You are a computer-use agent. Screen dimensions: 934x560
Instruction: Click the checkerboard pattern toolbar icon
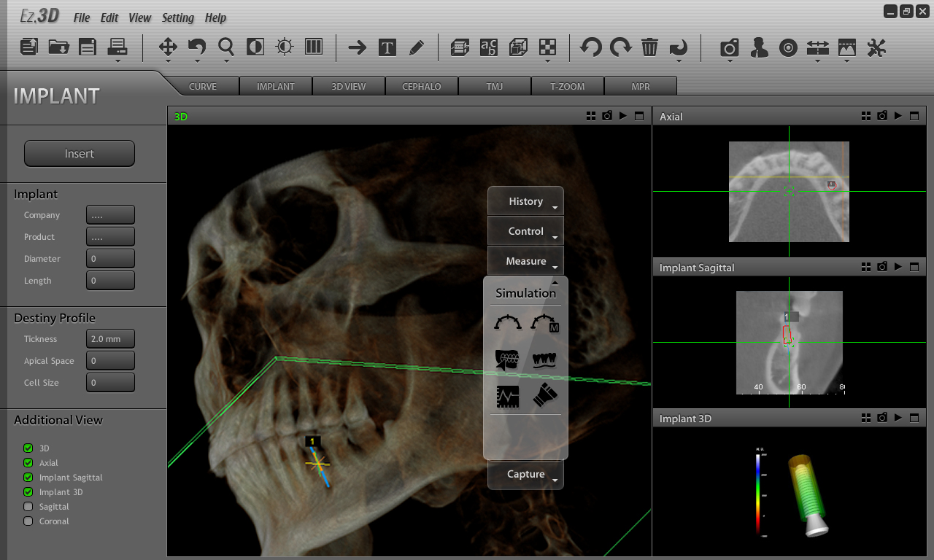(x=547, y=48)
